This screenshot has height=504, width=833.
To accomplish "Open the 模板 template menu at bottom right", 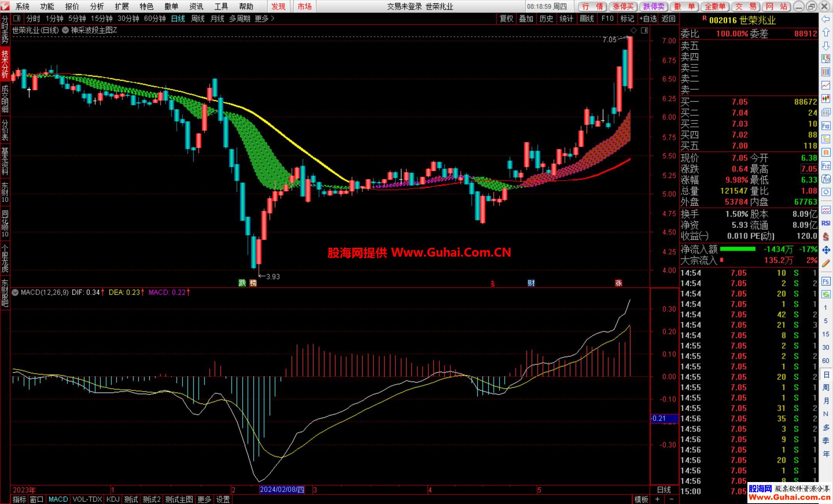I will pyautogui.click(x=641, y=499).
